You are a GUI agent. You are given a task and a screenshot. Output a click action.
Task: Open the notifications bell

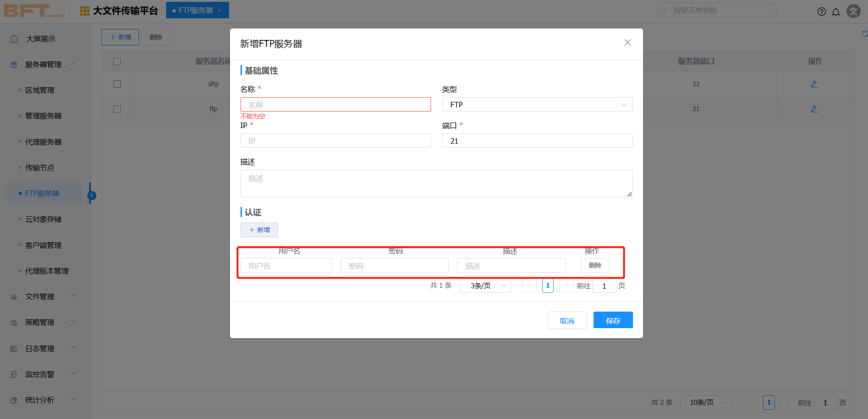836,11
